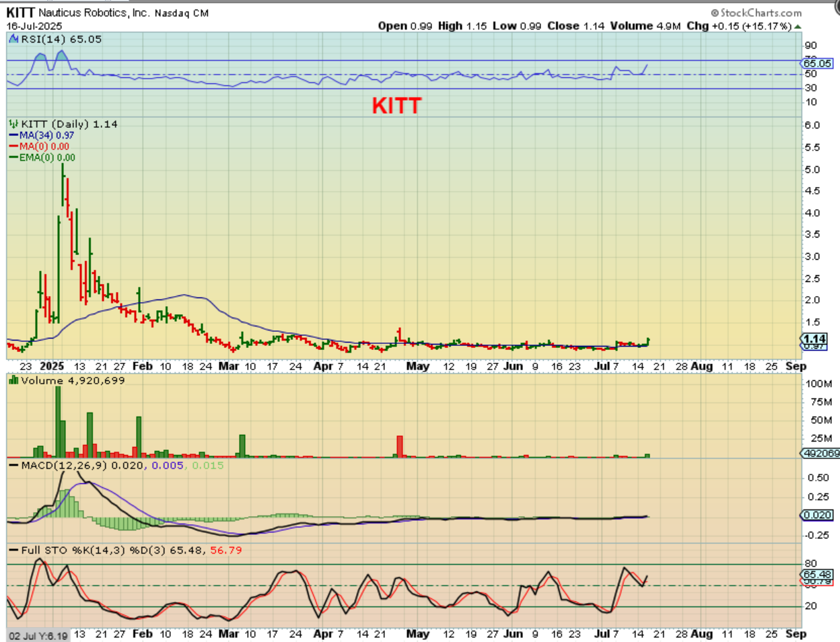Click the red KITT annotation text
The height and width of the screenshot is (642, 840).
(396, 106)
